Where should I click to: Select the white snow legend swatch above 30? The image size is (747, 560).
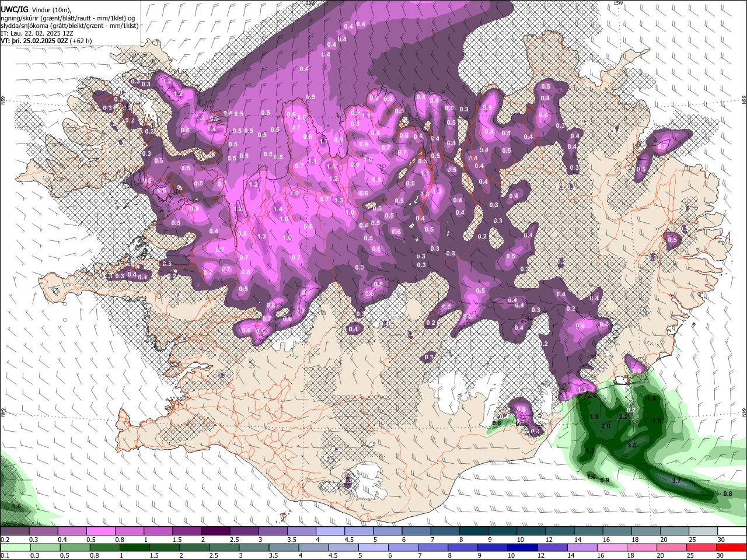point(731,531)
